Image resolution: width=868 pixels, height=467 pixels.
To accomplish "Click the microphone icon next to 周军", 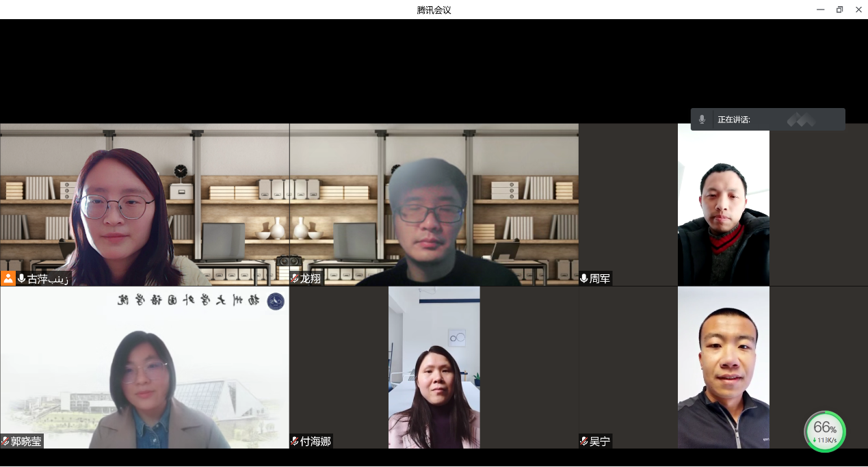I will pyautogui.click(x=584, y=279).
